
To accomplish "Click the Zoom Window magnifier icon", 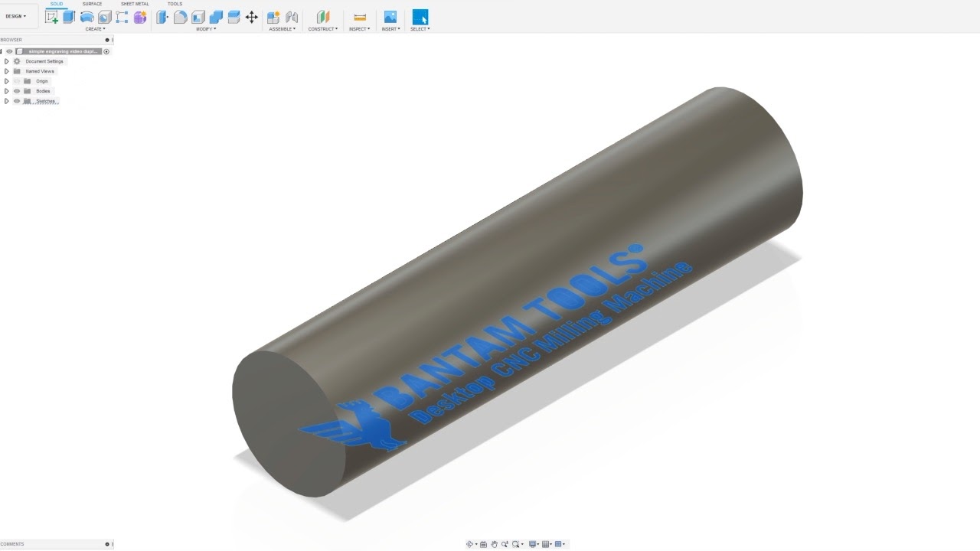I will click(517, 544).
